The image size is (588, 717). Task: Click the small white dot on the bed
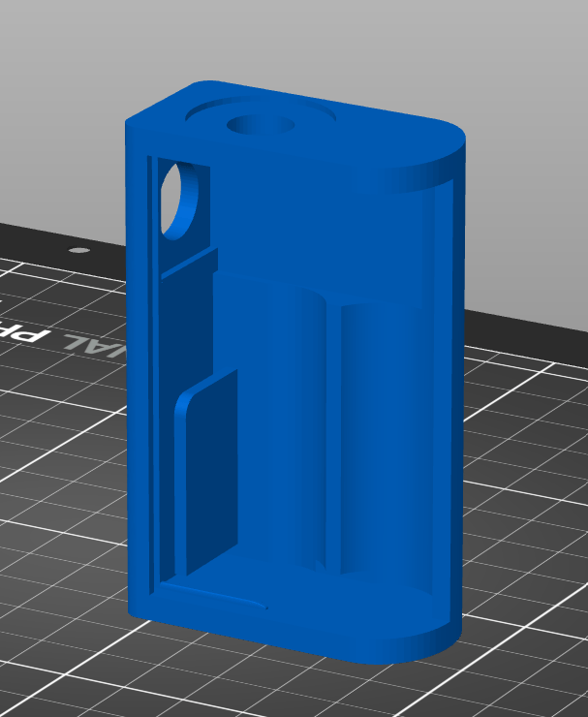click(x=79, y=251)
